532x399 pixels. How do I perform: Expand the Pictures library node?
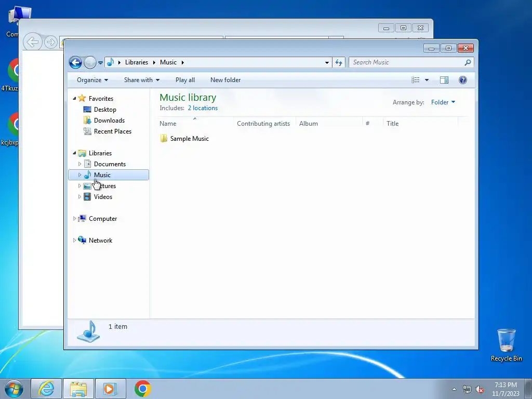pos(79,186)
